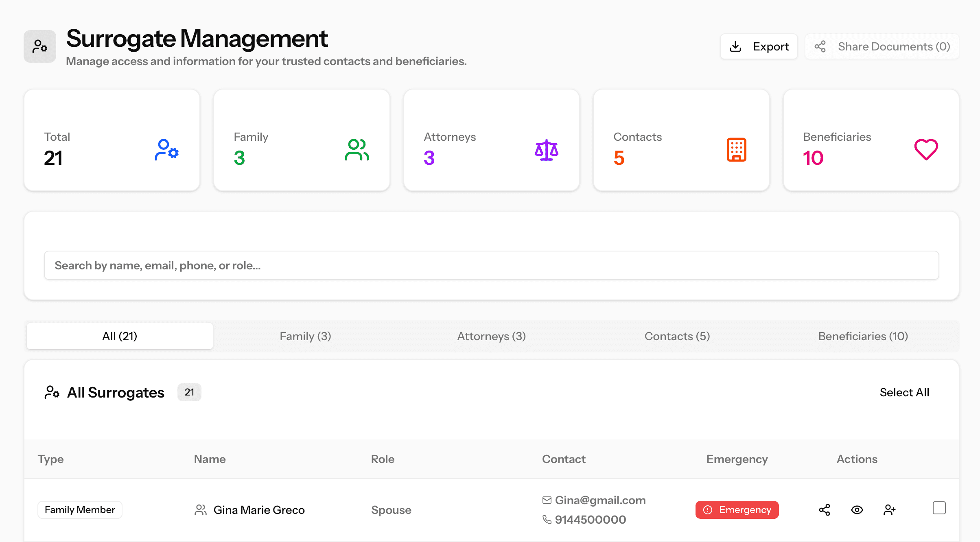This screenshot has width=980, height=542.
Task: Switch to the Family (3) tab
Action: point(305,336)
